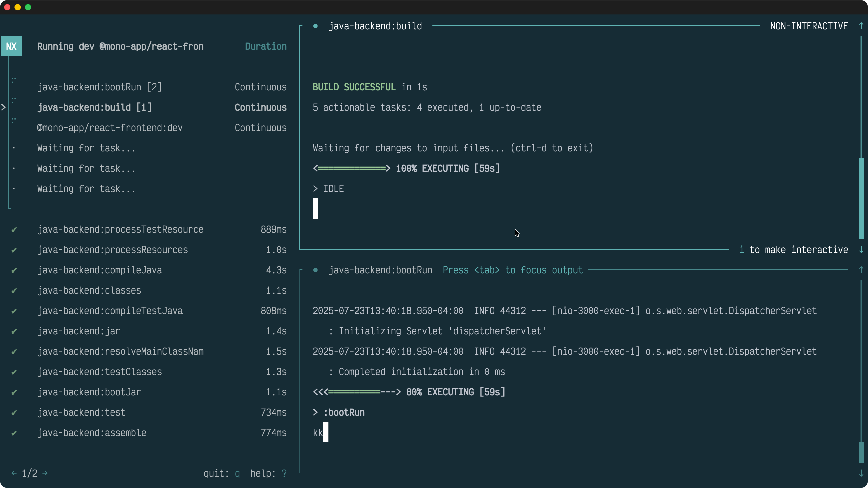Click the checkmark next to java-backend:assemble
Image resolution: width=868 pixels, height=488 pixels.
pos(14,433)
